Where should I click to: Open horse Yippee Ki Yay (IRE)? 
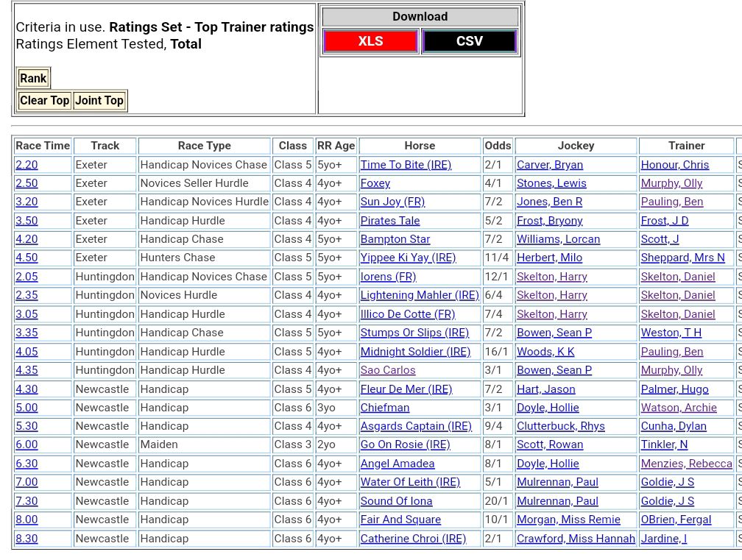coord(408,258)
